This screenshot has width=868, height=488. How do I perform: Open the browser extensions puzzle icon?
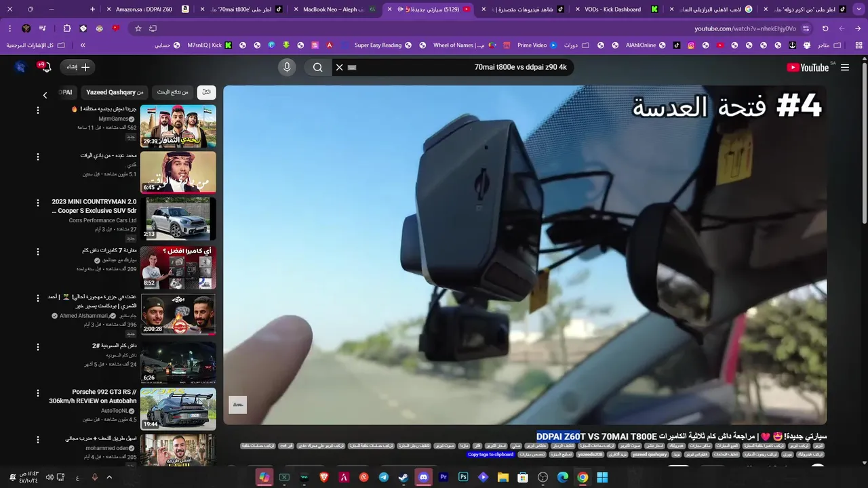[66, 28]
